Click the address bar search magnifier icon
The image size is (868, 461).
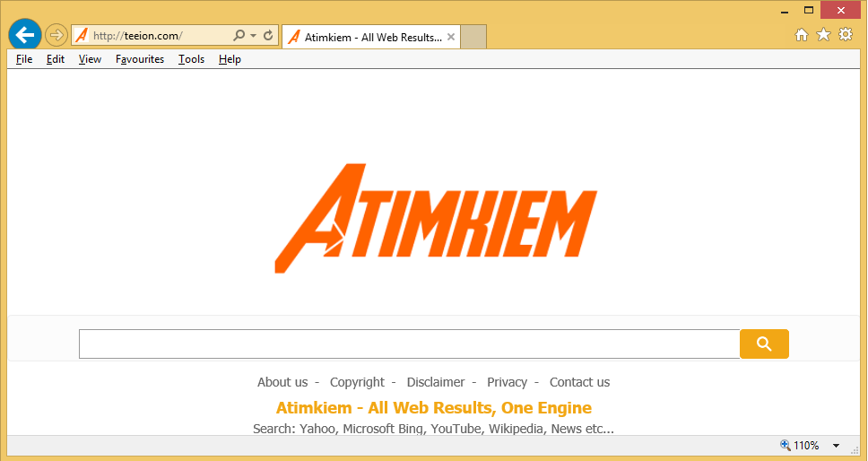[x=239, y=35]
